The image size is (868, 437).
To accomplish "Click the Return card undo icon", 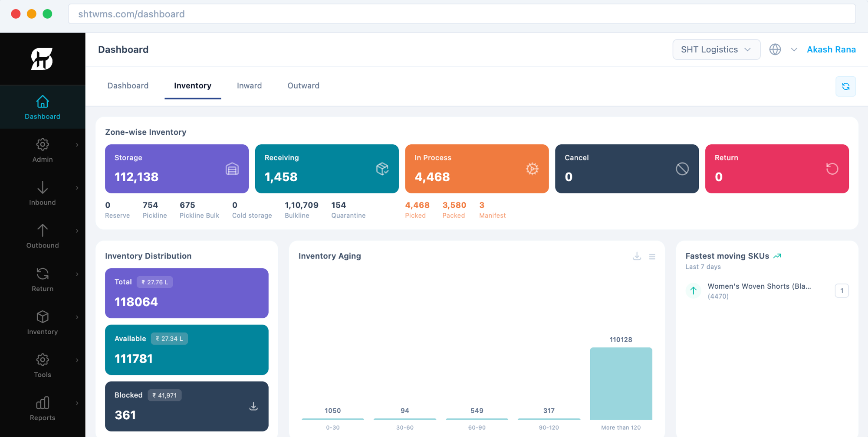I will coord(832,169).
